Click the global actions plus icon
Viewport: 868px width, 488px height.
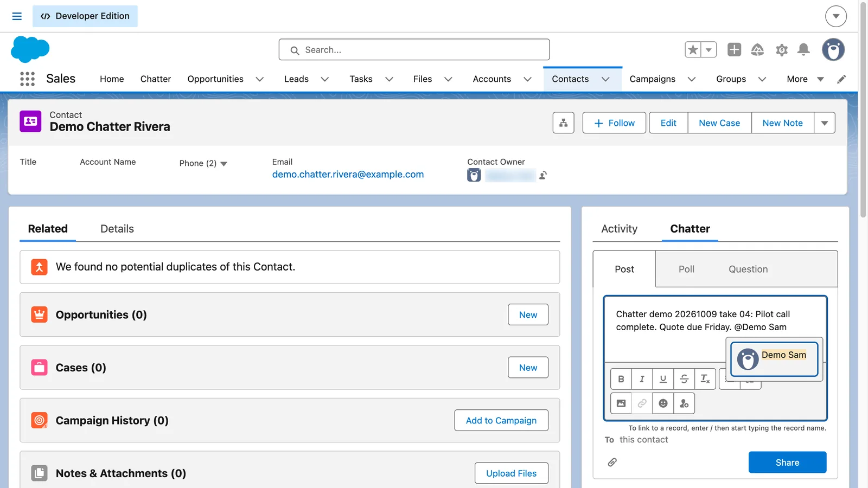coord(734,50)
